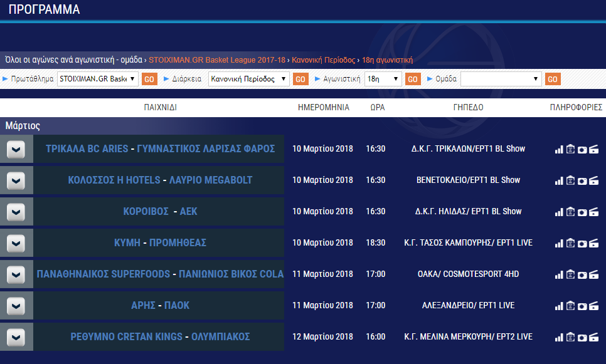Expand the ΚΥΜΗ - ΠΡΟΜΗΘΕΑΣ game row
This screenshot has height=364, width=606.
[16, 243]
